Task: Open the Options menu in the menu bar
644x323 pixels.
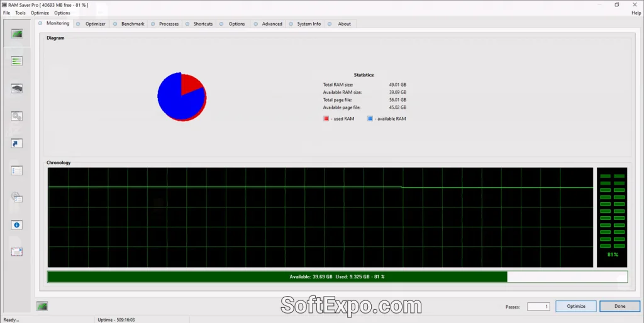Action: tap(62, 13)
